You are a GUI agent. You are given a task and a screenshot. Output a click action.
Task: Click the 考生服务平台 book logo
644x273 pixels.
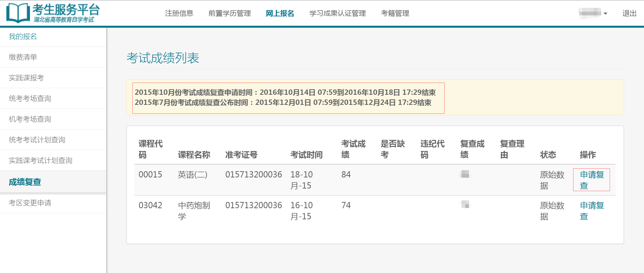18,13
